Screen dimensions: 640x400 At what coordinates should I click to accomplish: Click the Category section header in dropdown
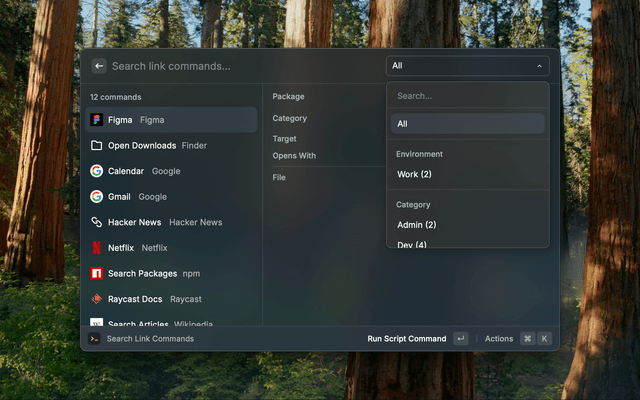(x=413, y=205)
